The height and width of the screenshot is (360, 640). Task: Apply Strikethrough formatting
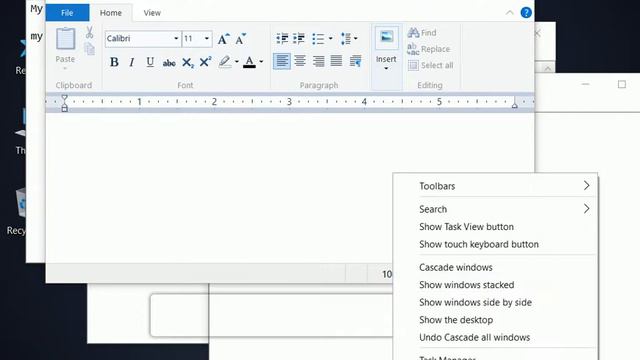(169, 62)
